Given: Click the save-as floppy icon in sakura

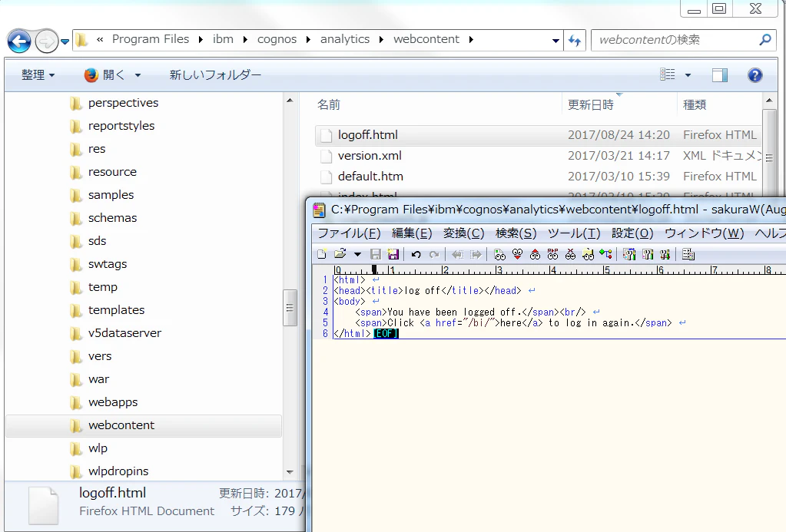Looking at the screenshot, I should click(393, 254).
